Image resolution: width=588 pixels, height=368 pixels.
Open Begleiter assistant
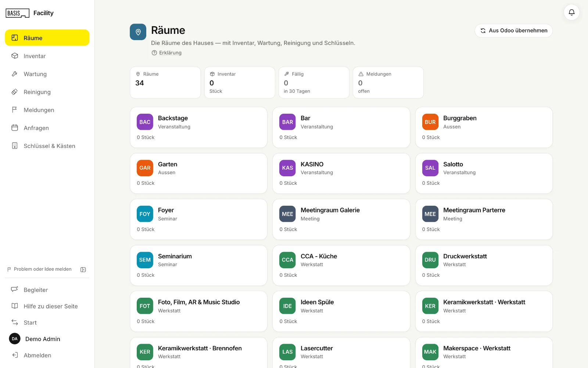point(47,290)
